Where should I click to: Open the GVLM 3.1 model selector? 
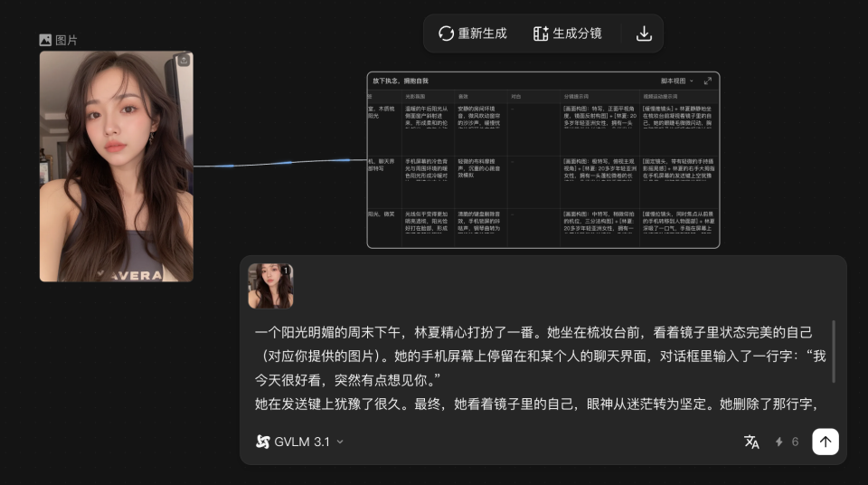click(x=299, y=442)
